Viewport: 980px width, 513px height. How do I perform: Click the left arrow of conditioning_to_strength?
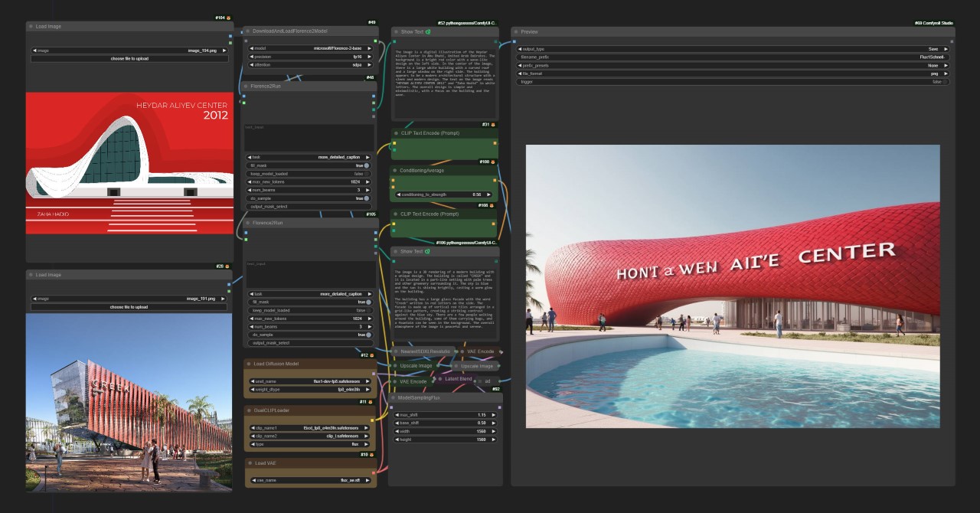point(398,194)
